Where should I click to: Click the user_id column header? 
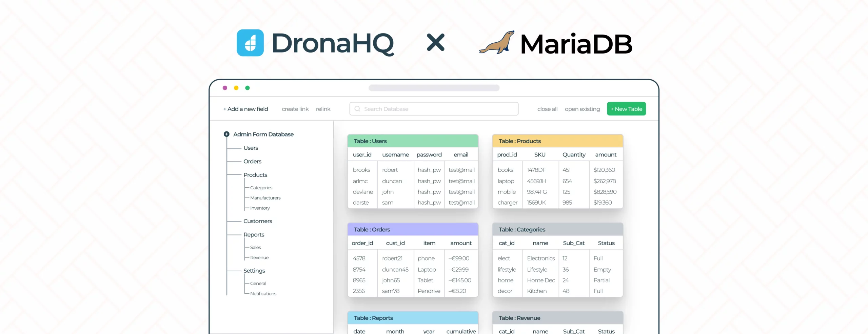362,154
